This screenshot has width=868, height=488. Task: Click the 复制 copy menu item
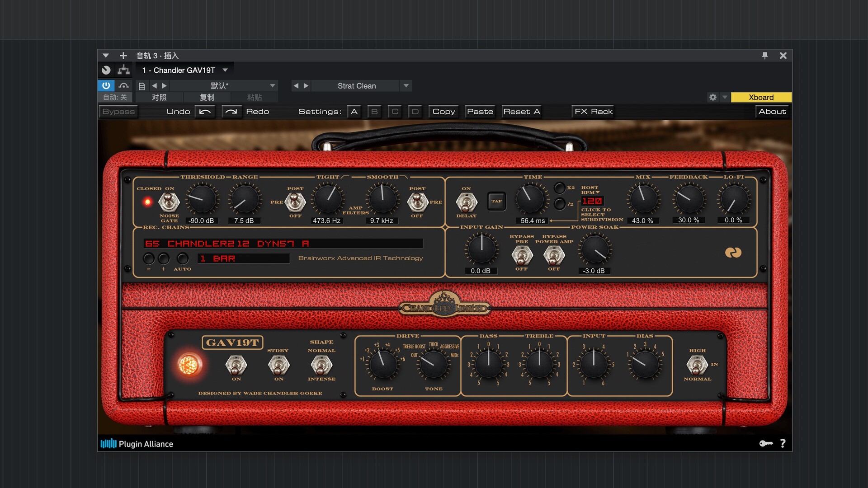coord(207,97)
